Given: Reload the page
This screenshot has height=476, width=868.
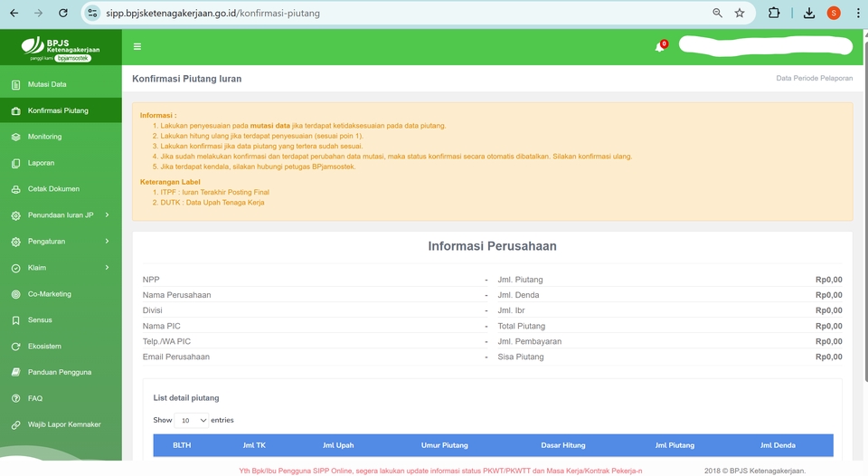Looking at the screenshot, I should point(63,13).
